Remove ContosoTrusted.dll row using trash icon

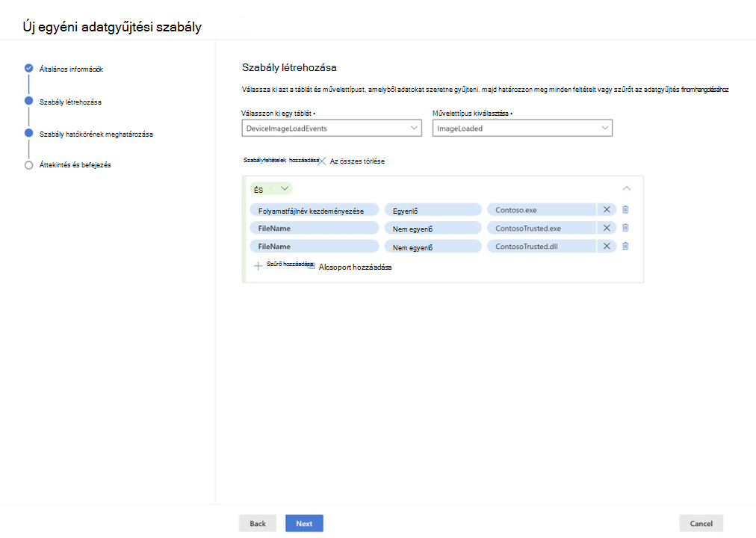point(625,246)
